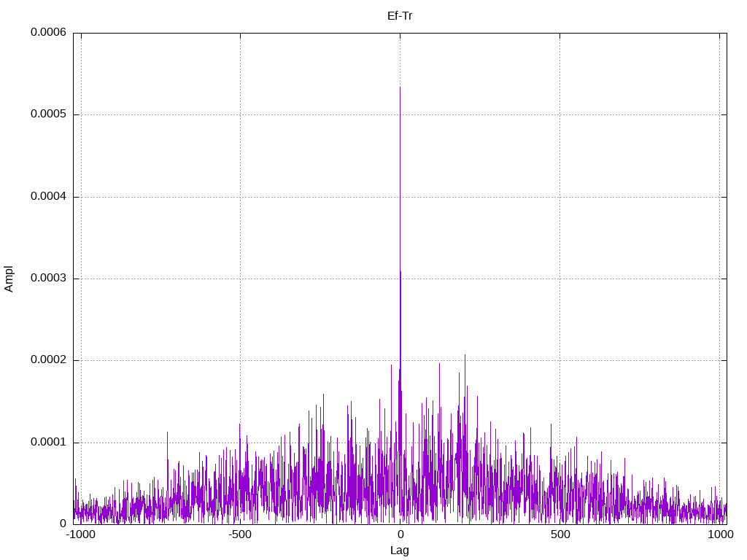Click the 'Ampl' y-axis label
Image resolution: width=747 pixels, height=560 pixels.
[x=9, y=279]
